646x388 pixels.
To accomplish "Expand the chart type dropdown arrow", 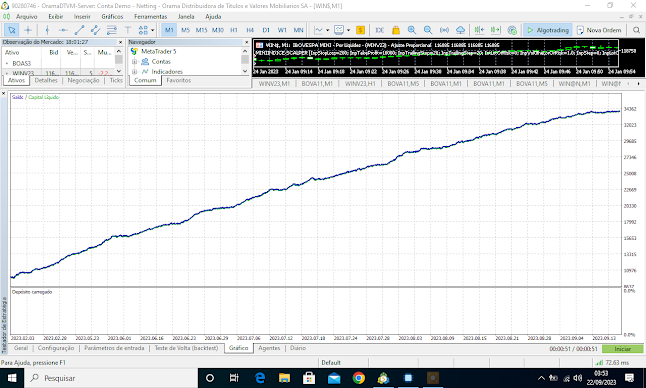I will pos(328,30).
